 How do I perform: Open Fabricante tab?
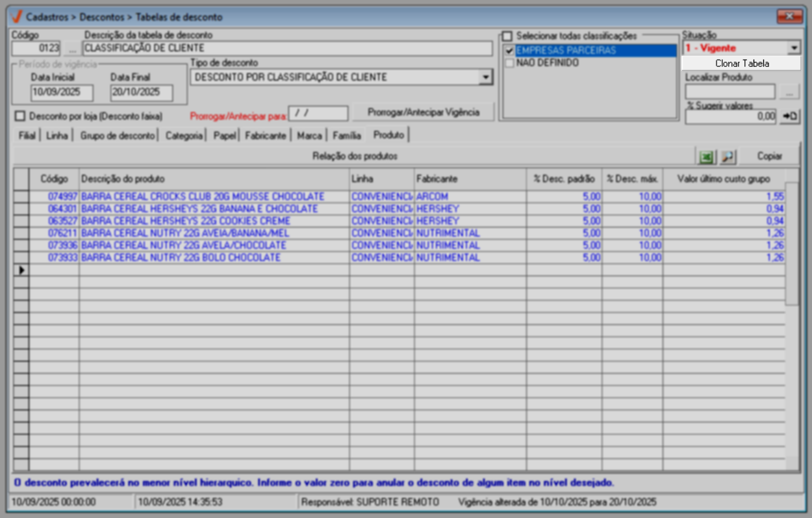click(x=265, y=136)
